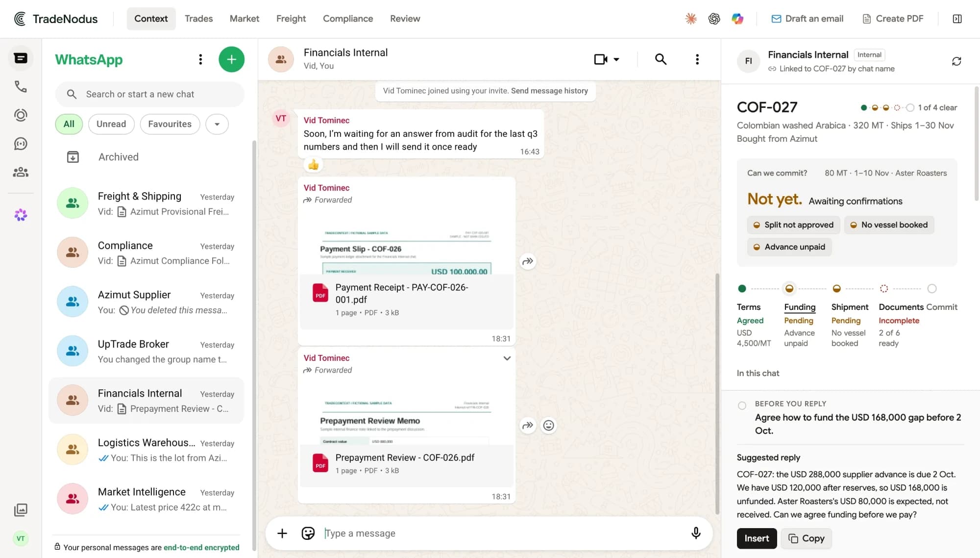Open Payment Receipt PDF file icon
Viewport: 980px width, 558px height.
(320, 293)
